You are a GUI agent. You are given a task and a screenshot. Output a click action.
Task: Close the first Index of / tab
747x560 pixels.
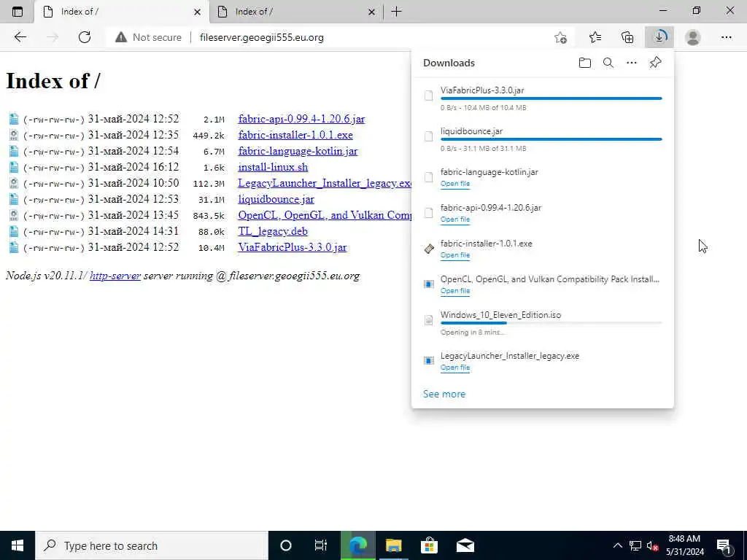coord(197,12)
